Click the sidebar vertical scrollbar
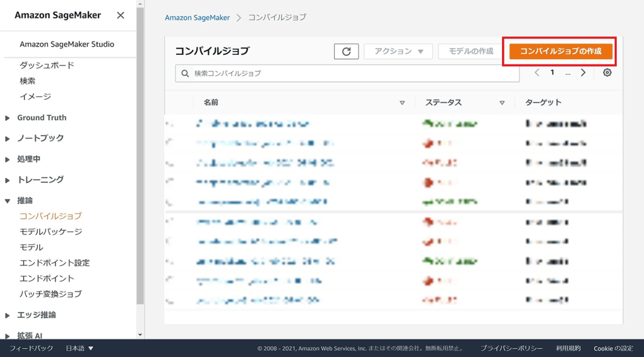The width and height of the screenshot is (644, 357). tap(140, 156)
